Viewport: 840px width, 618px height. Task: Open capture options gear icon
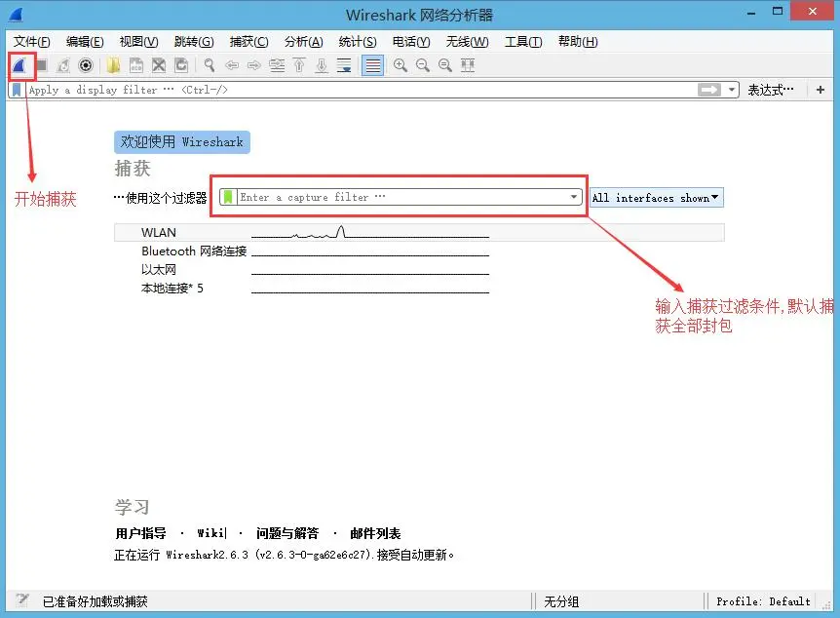[86, 65]
